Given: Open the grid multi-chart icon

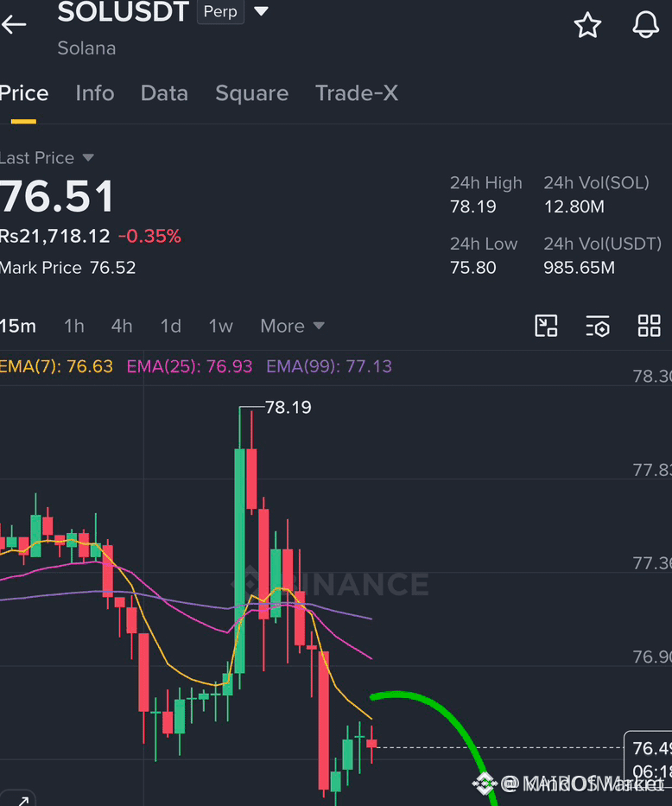Looking at the screenshot, I should coord(649,326).
